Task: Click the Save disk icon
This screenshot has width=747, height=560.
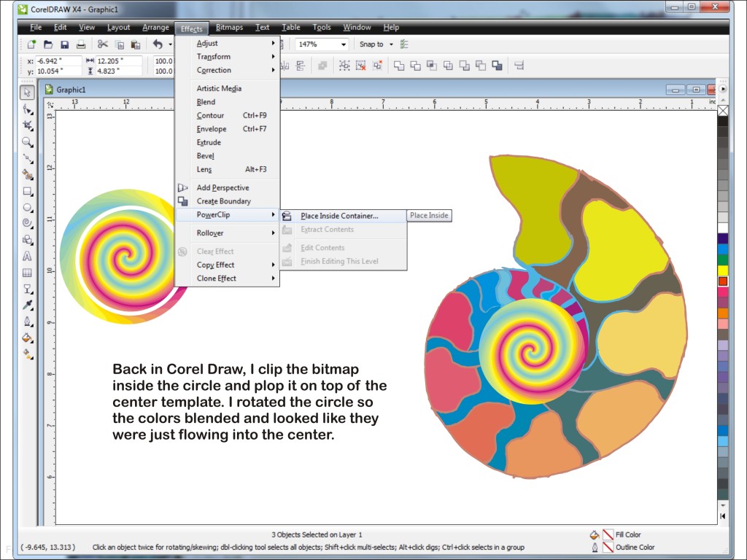Action: [x=64, y=44]
